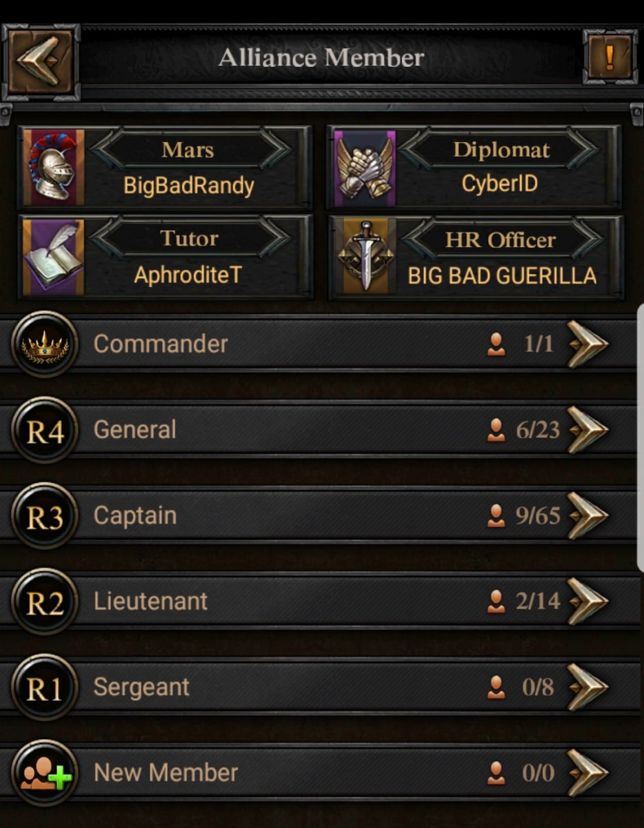Tap the Commander crown badge

[x=45, y=344]
